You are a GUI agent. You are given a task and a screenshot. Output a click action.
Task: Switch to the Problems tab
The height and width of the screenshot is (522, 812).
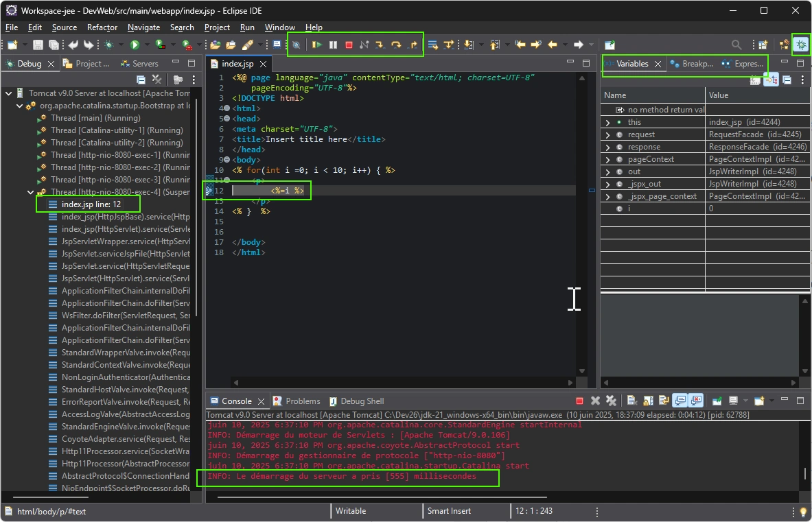tap(297, 401)
